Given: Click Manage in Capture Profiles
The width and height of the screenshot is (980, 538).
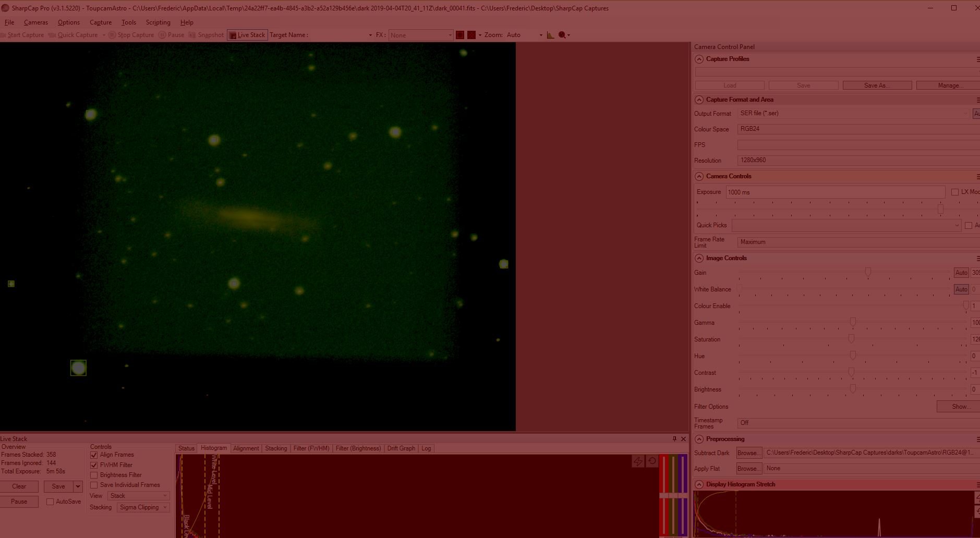Looking at the screenshot, I should [x=948, y=85].
